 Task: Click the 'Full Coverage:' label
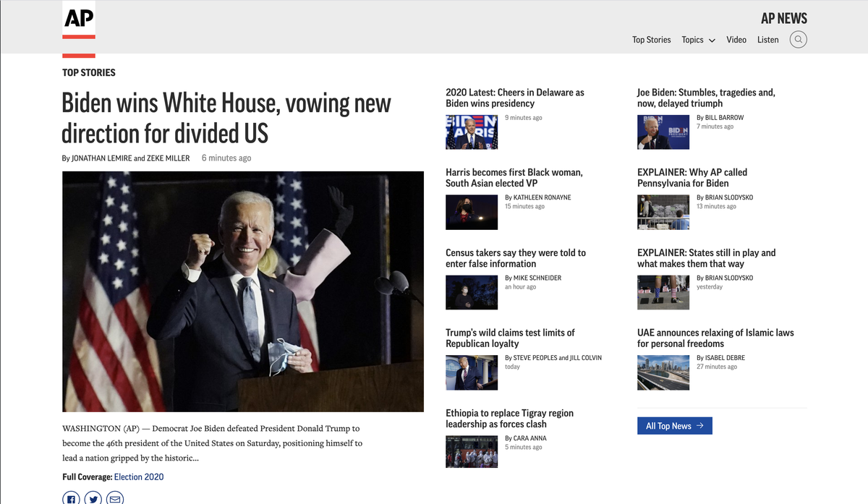[88, 477]
